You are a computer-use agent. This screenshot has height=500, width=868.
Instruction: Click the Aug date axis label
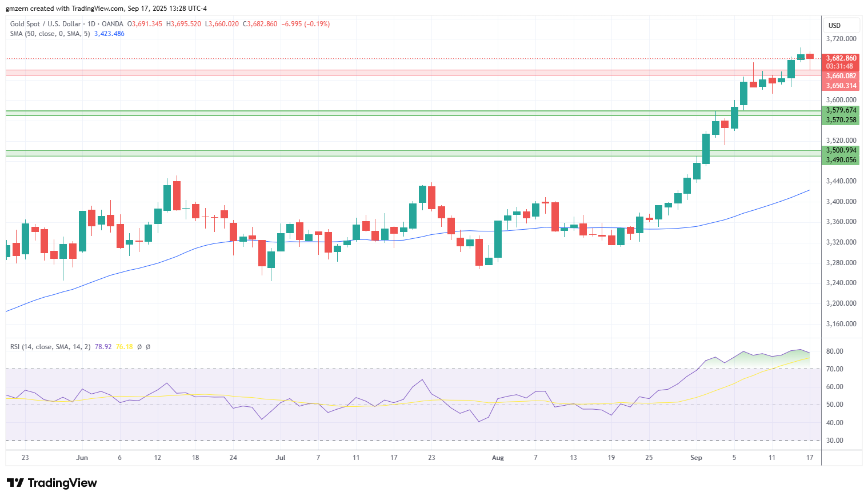(x=498, y=458)
